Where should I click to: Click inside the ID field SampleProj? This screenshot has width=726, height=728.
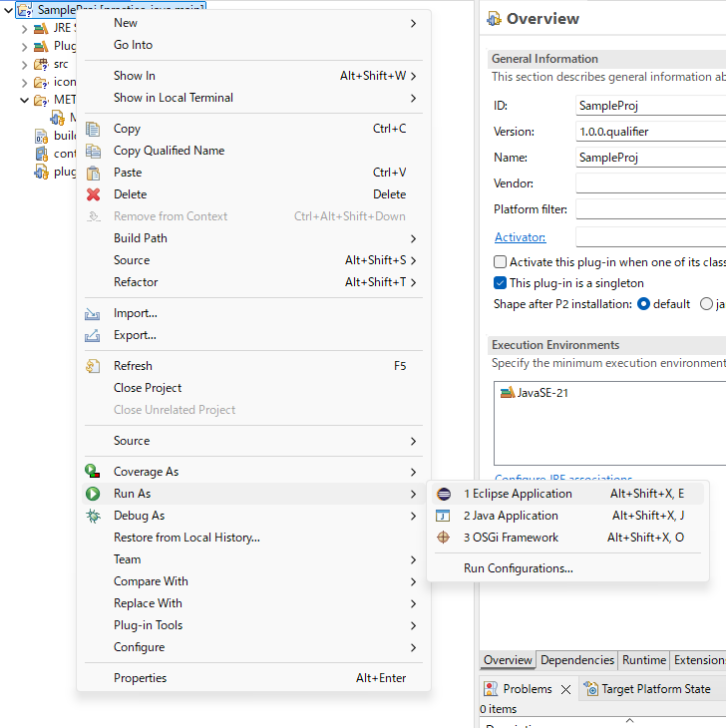pos(651,106)
